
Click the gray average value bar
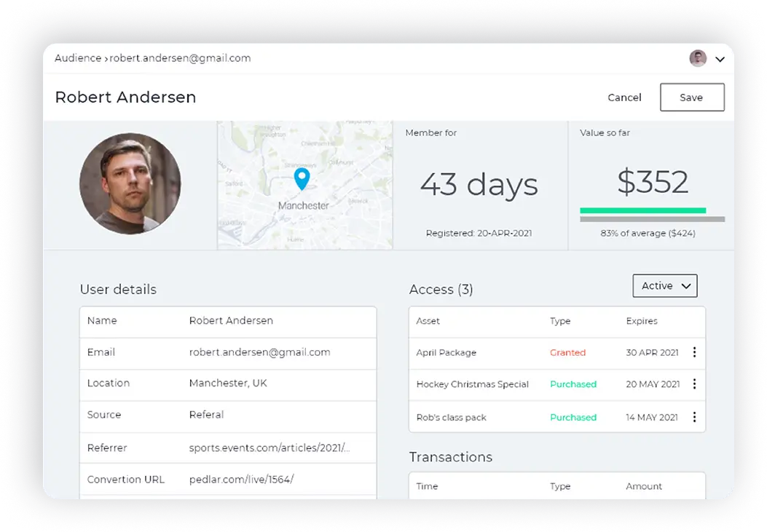pyautogui.click(x=652, y=219)
